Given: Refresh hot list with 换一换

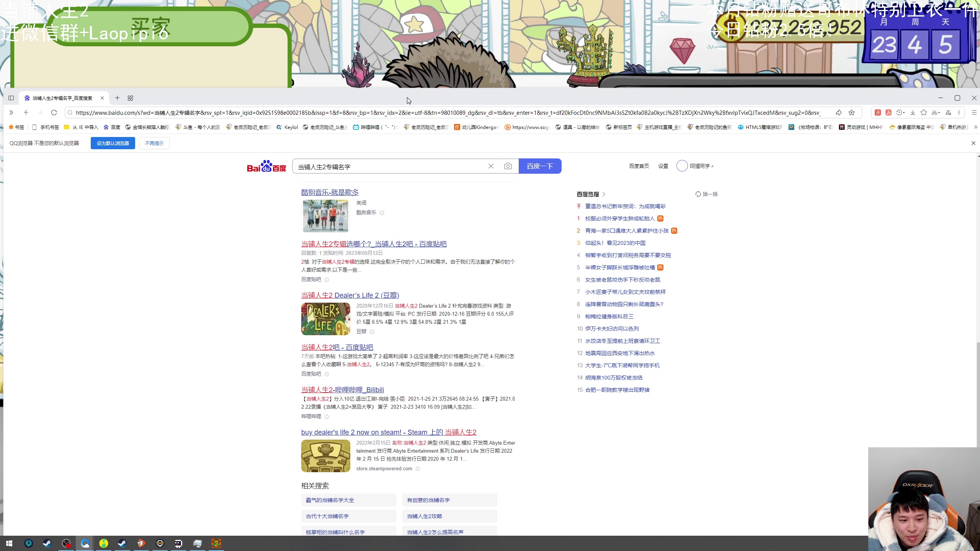Looking at the screenshot, I should 707,194.
